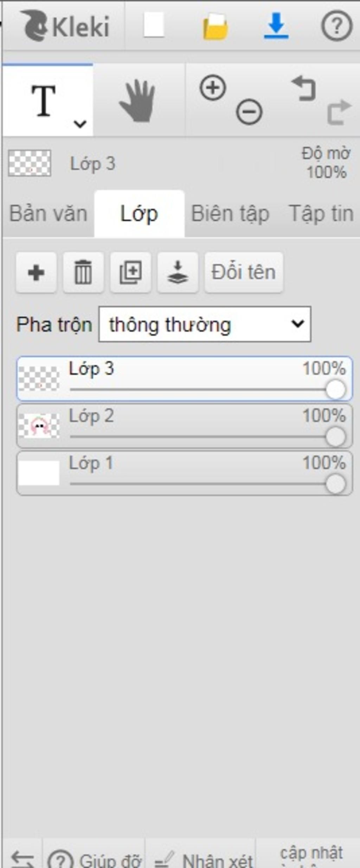Open the import image folder icon
Image resolution: width=360 pixels, height=868 pixels.
point(215,27)
